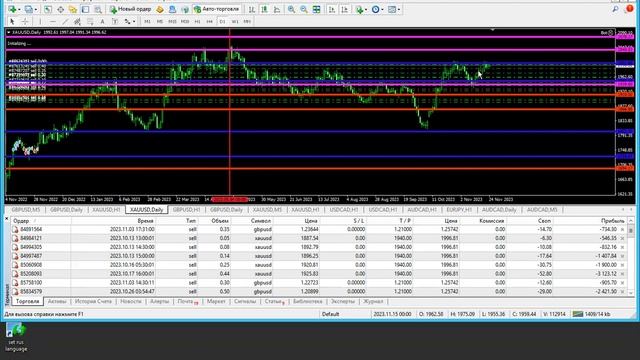Sort by the Своп column header
The image size is (640, 360).
pos(544,221)
